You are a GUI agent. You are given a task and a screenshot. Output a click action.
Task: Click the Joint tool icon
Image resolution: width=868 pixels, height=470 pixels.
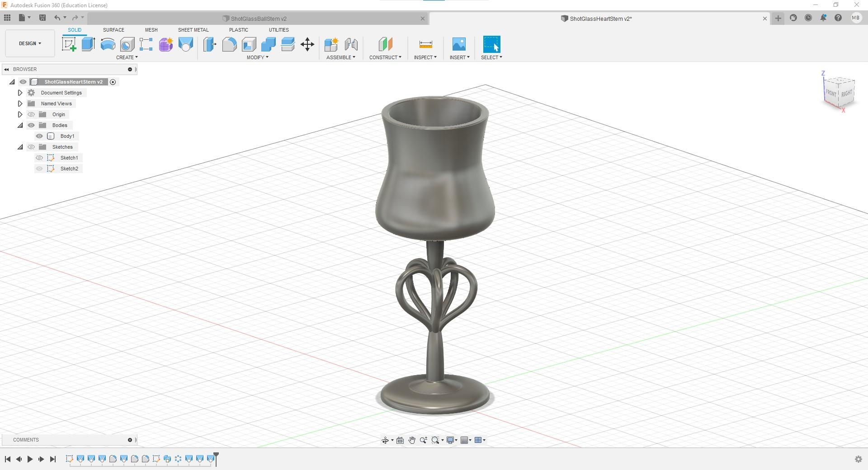351,44
